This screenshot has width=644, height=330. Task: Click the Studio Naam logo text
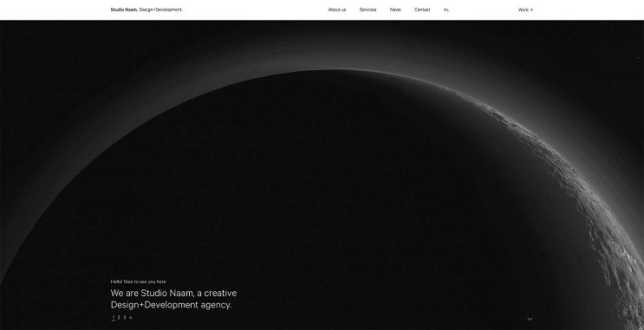tap(124, 10)
